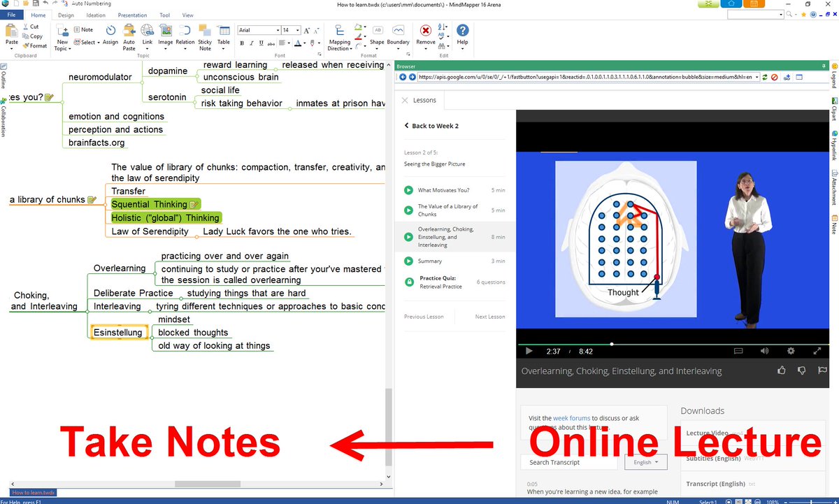Screen dimensions: 839x504
Task: Click the Copy command in Clipboard
Action: click(31, 36)
